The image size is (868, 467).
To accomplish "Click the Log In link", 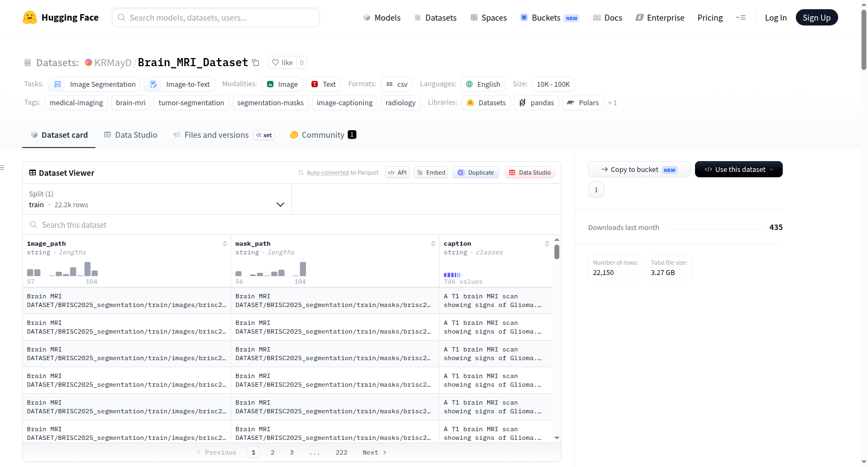I will pyautogui.click(x=776, y=17).
